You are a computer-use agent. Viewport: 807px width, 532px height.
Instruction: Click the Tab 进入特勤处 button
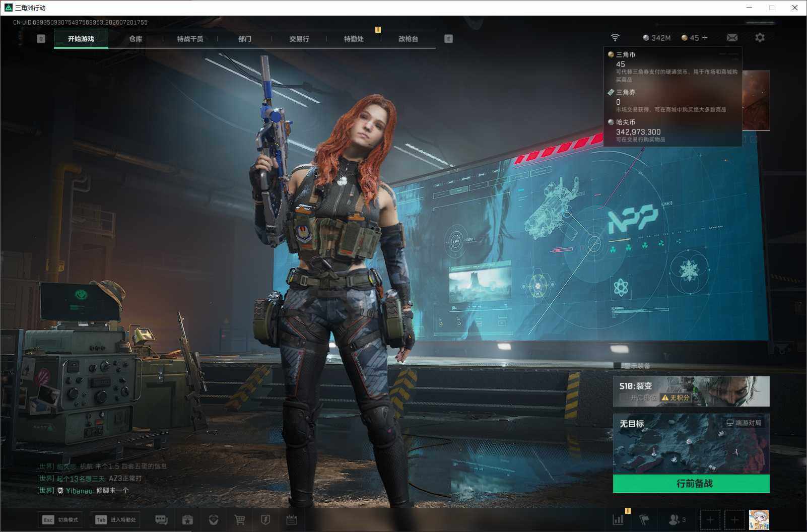tap(116, 519)
